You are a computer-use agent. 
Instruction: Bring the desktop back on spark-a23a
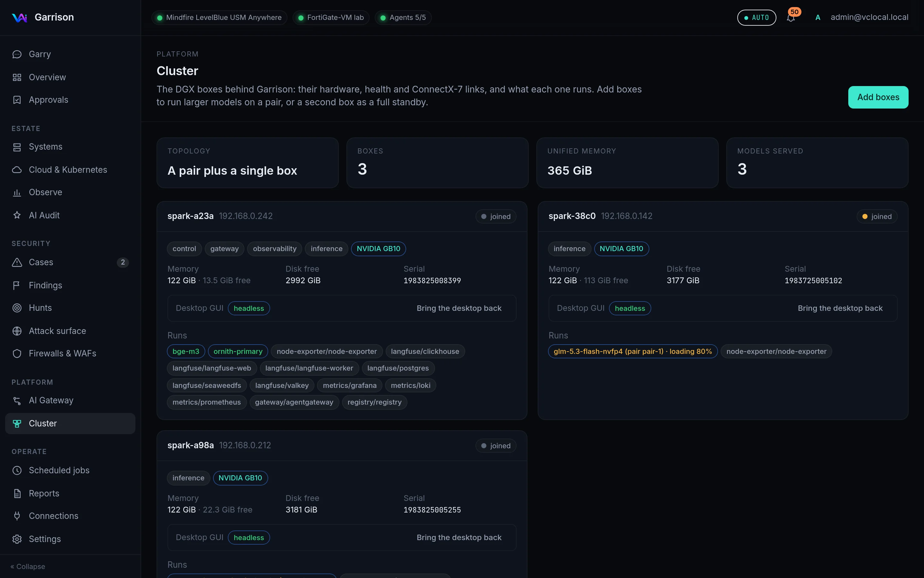[x=459, y=308]
